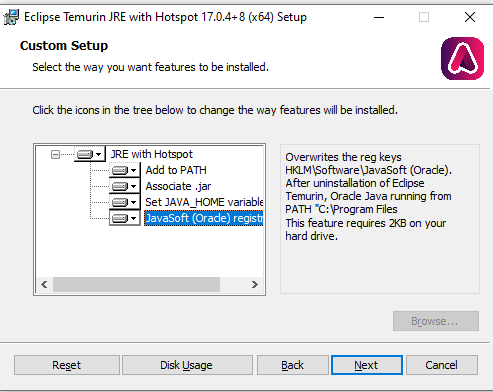The image size is (493, 392).
Task: Select the JavaSoft (Oracle) registry tree item
Action: pos(204,218)
